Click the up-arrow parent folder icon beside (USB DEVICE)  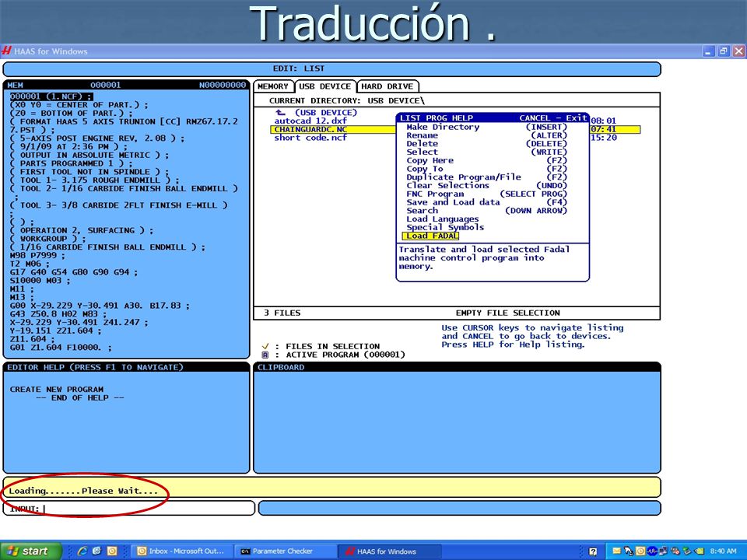click(281, 112)
